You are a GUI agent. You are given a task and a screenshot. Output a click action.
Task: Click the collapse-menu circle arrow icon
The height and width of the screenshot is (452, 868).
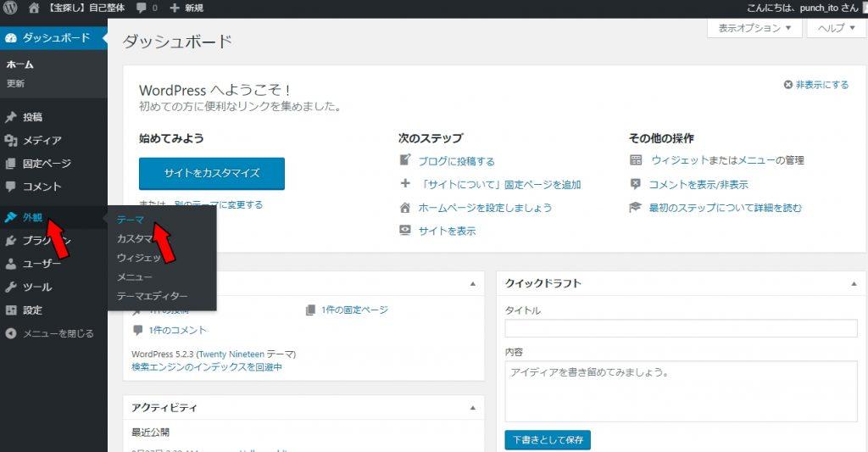tap(10, 333)
